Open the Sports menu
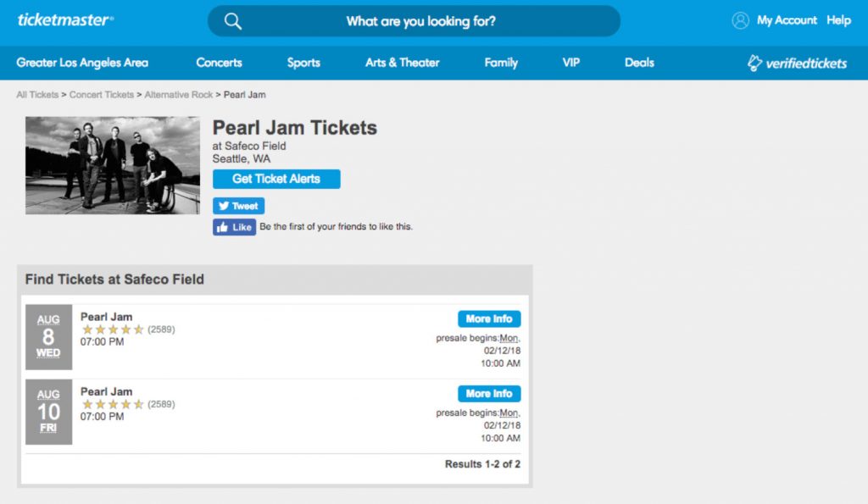868x504 pixels. [x=303, y=63]
